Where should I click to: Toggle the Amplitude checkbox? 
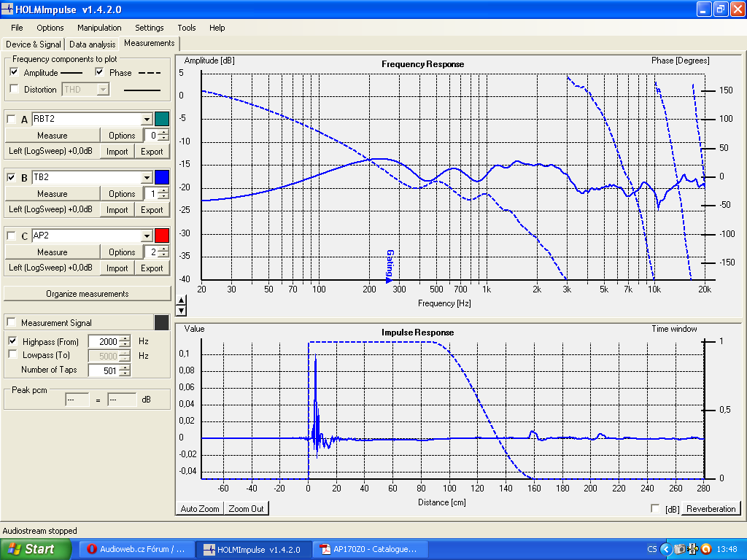point(15,72)
